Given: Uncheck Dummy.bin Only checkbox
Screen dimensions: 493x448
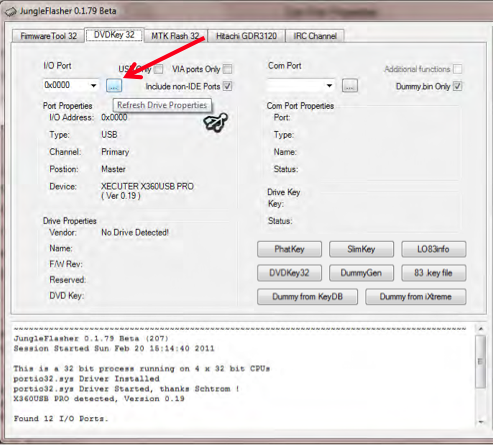Looking at the screenshot, I should pyautogui.click(x=458, y=86).
